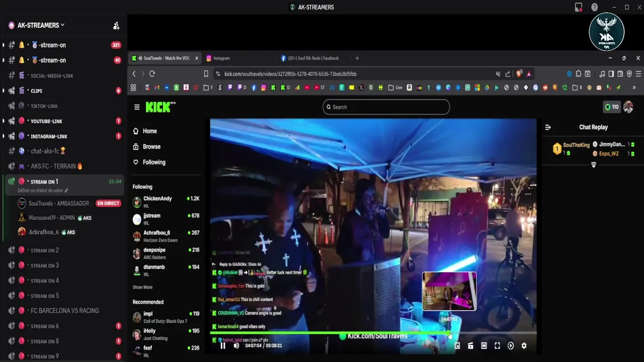
Task: Focus the Kick search field
Action: (386, 107)
